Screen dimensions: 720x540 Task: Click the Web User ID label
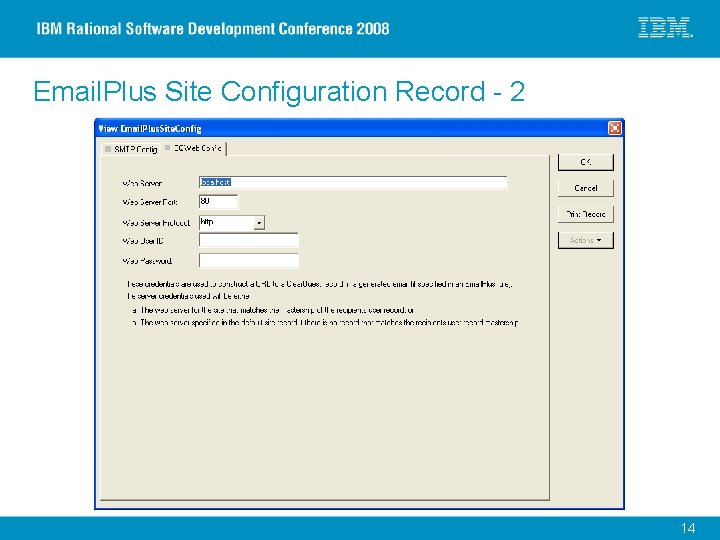click(x=143, y=241)
